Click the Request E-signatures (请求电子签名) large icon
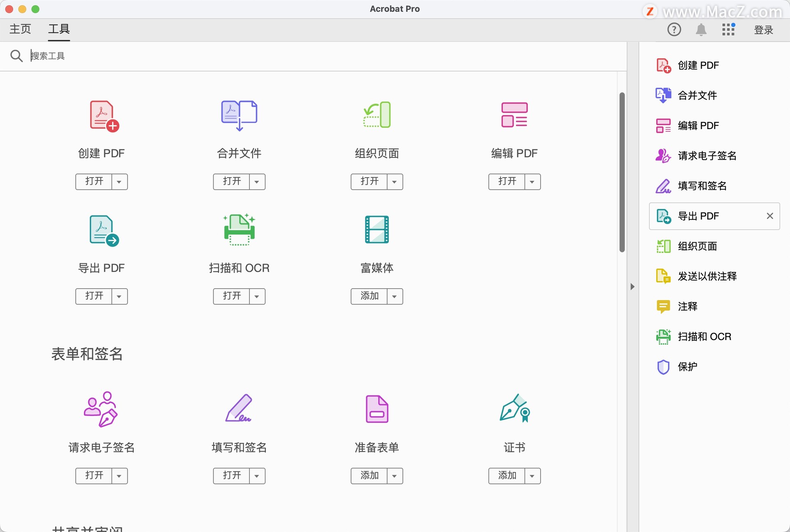 click(x=101, y=409)
